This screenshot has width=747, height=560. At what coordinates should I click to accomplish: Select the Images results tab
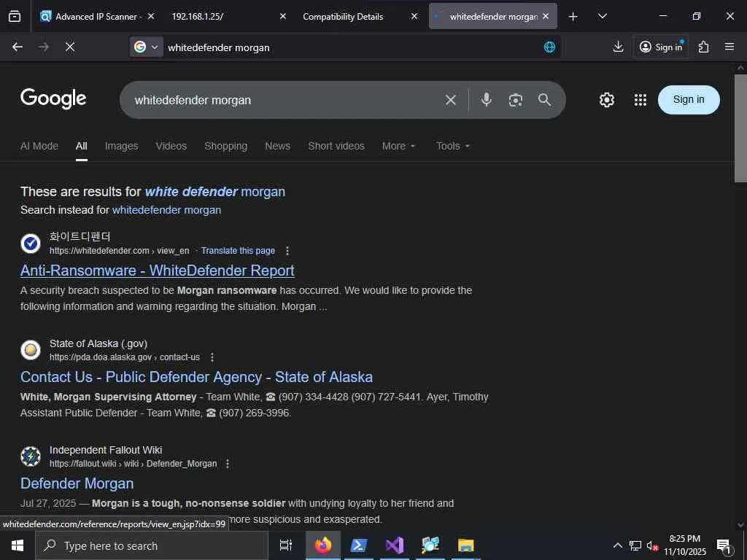pos(122,146)
